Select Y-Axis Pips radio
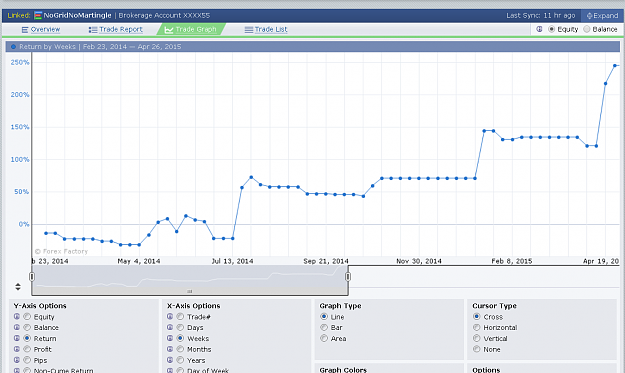Image resolution: width=625 pixels, height=373 pixels. click(x=27, y=360)
